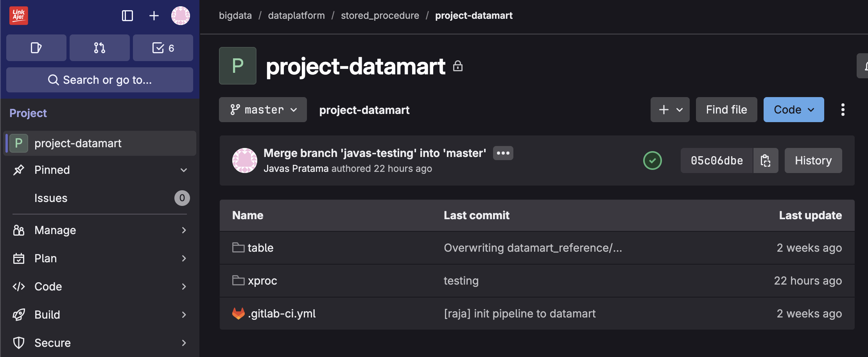Click Javas Pratama author link
This screenshot has width=868, height=357.
(x=296, y=169)
